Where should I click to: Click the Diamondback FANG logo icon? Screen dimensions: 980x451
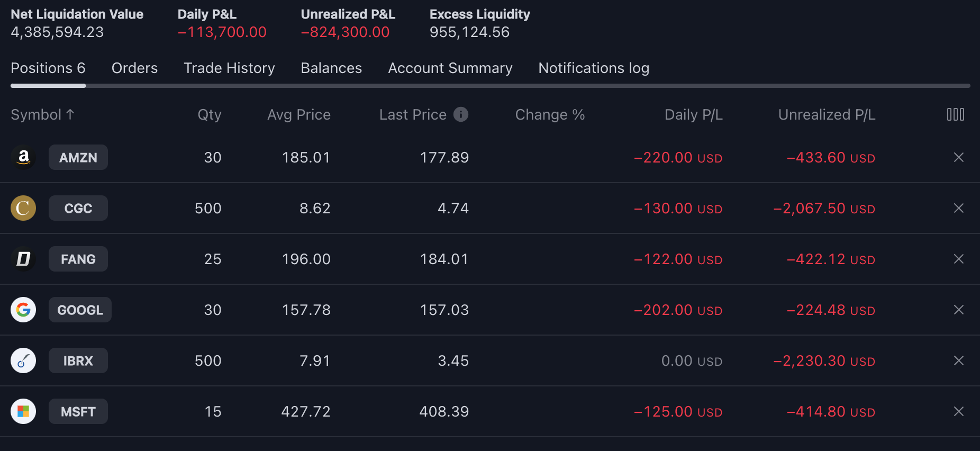pyautogui.click(x=23, y=259)
